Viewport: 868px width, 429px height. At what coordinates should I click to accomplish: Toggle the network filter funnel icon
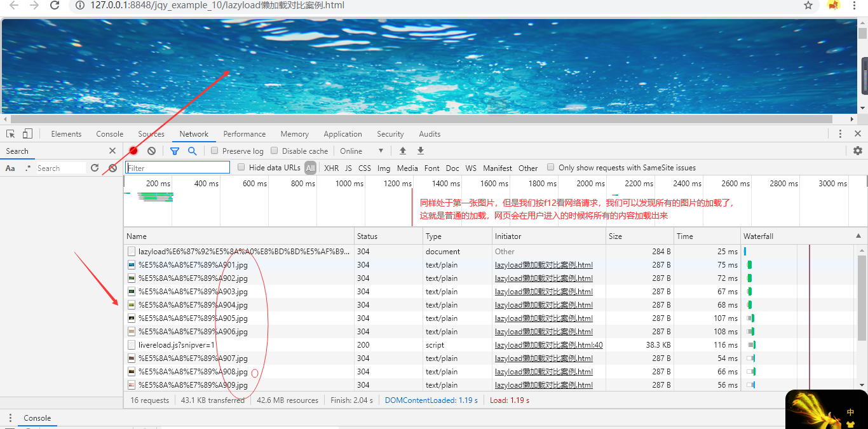[175, 151]
